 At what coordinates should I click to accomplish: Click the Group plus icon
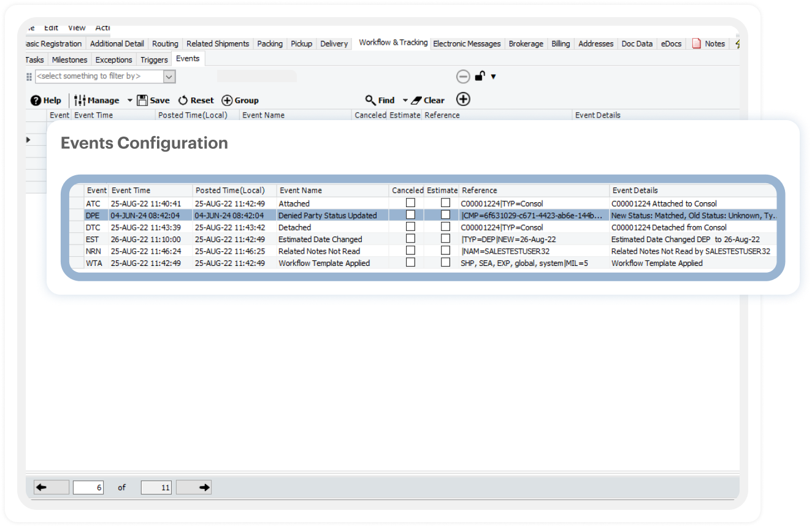coord(227,100)
